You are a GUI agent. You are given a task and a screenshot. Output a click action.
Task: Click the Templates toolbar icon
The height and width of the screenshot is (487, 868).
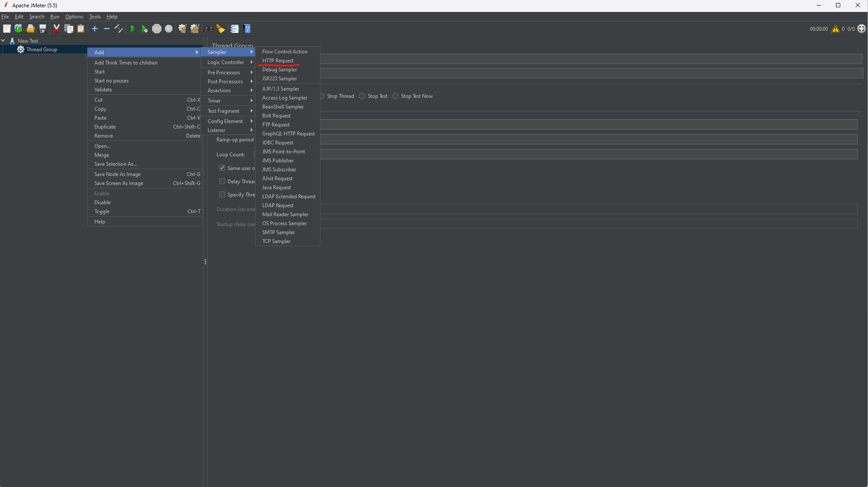click(x=18, y=29)
